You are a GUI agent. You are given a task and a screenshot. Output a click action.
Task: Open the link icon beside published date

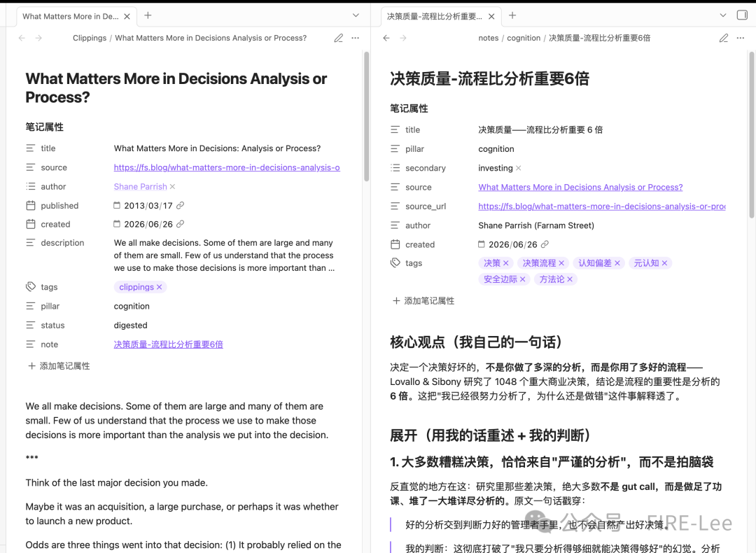[x=181, y=205]
